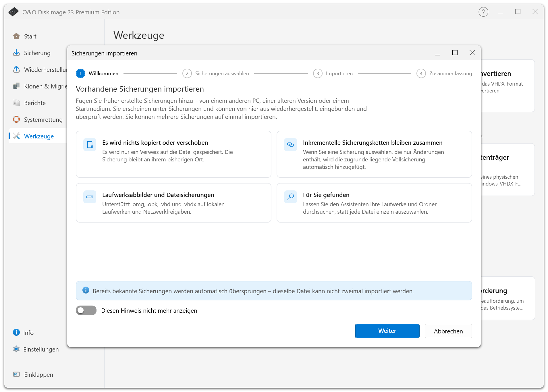Click the Wiederherstellung upload arrow icon

point(16,69)
